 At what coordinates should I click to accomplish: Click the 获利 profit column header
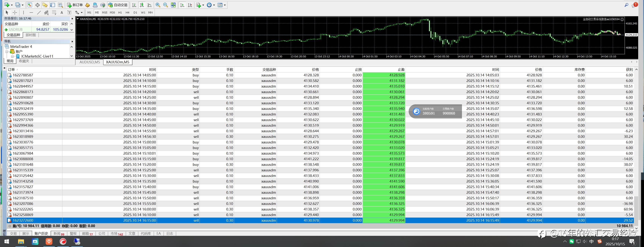(x=629, y=69)
